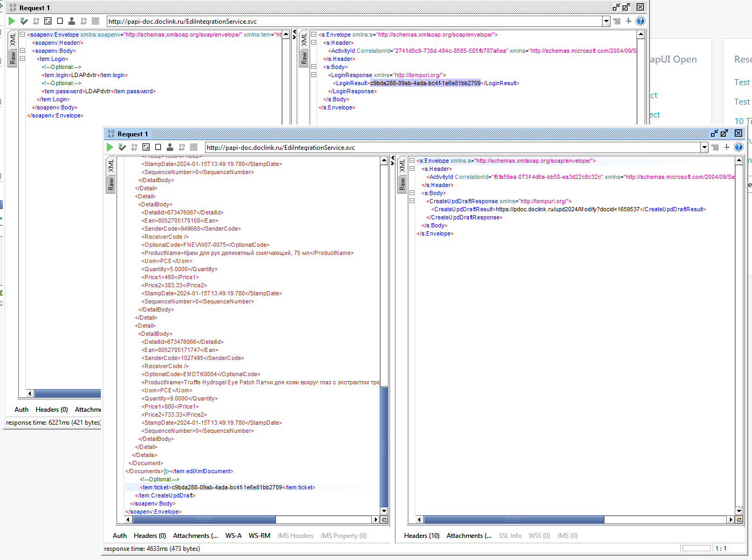Click split arrows between front request and response
Screen dimensions: 752x560
(393, 161)
